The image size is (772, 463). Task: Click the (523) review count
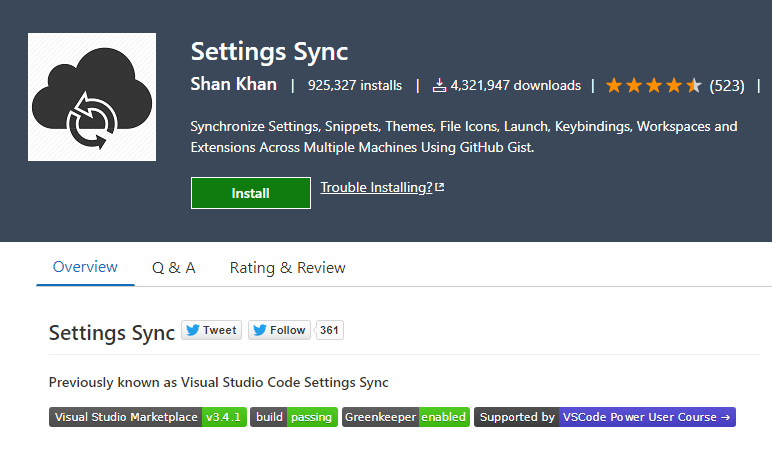point(727,86)
